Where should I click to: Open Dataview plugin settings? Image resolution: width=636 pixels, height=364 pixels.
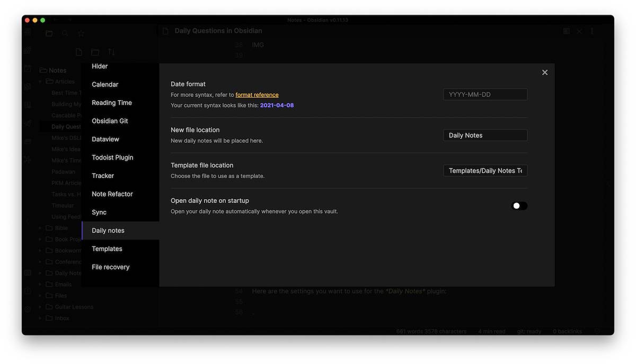point(120,139)
